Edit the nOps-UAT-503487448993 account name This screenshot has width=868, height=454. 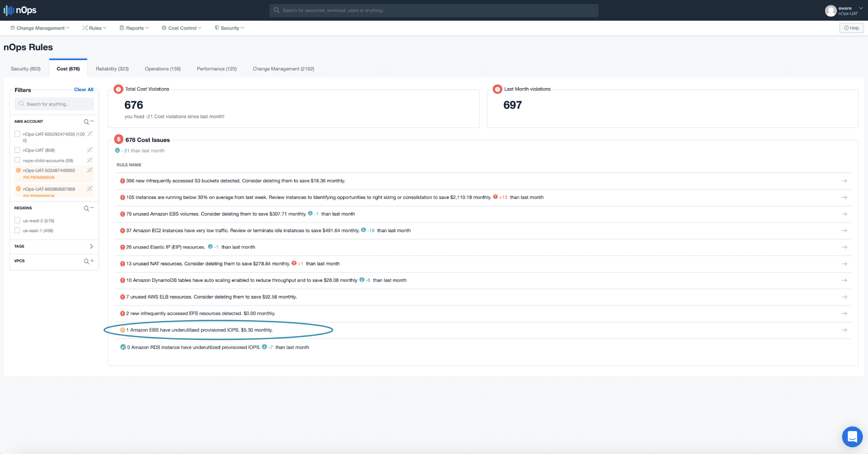(89, 171)
